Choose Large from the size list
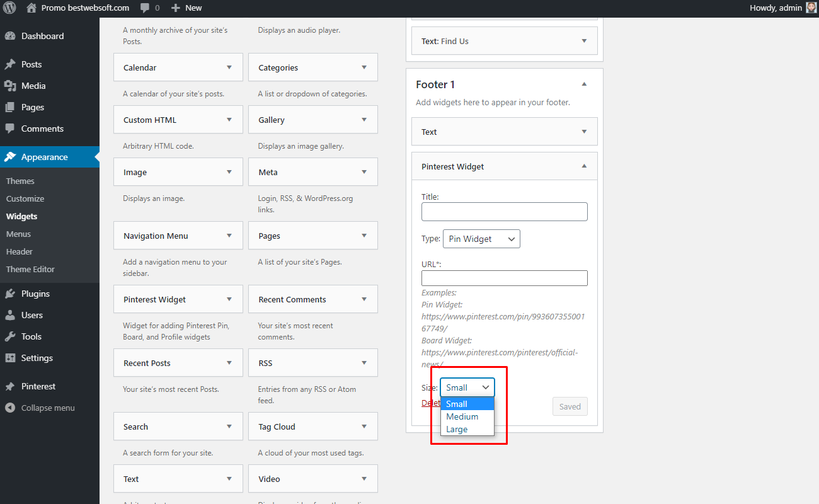 point(467,429)
